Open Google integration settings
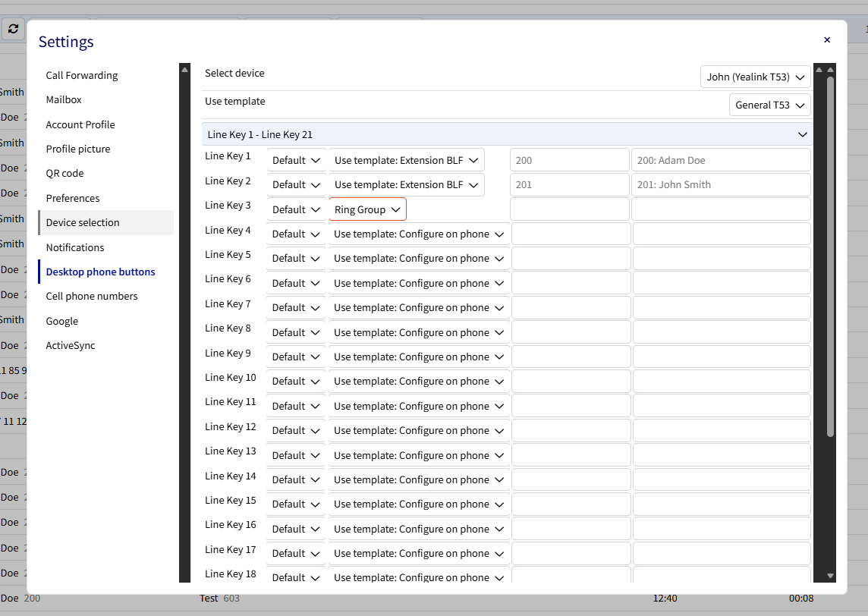868x616 pixels. 60,321
